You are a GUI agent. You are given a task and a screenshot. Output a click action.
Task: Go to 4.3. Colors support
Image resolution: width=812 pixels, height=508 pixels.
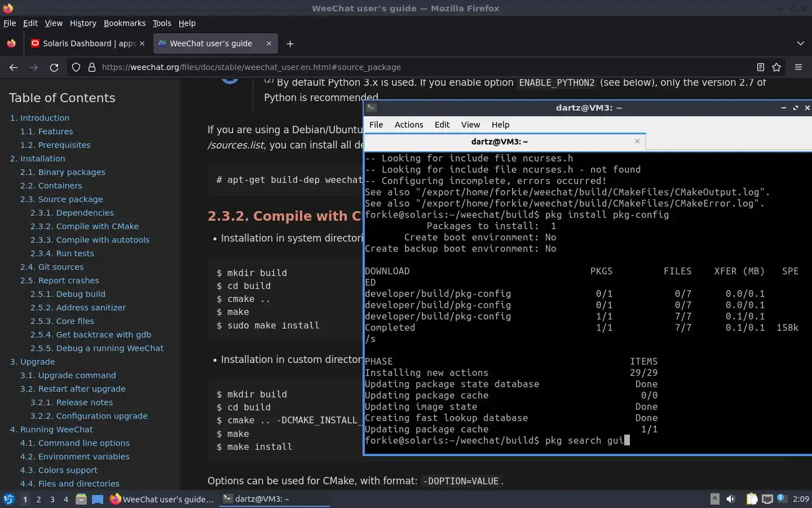(x=59, y=470)
